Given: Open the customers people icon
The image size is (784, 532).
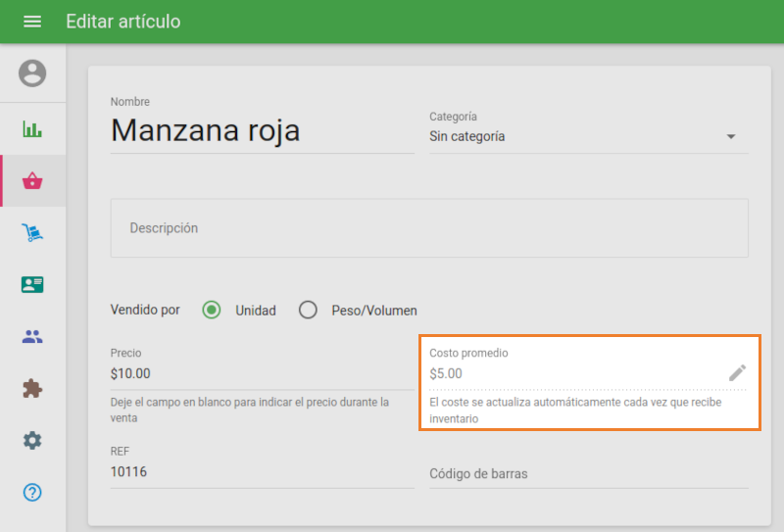Looking at the screenshot, I should coord(32,337).
